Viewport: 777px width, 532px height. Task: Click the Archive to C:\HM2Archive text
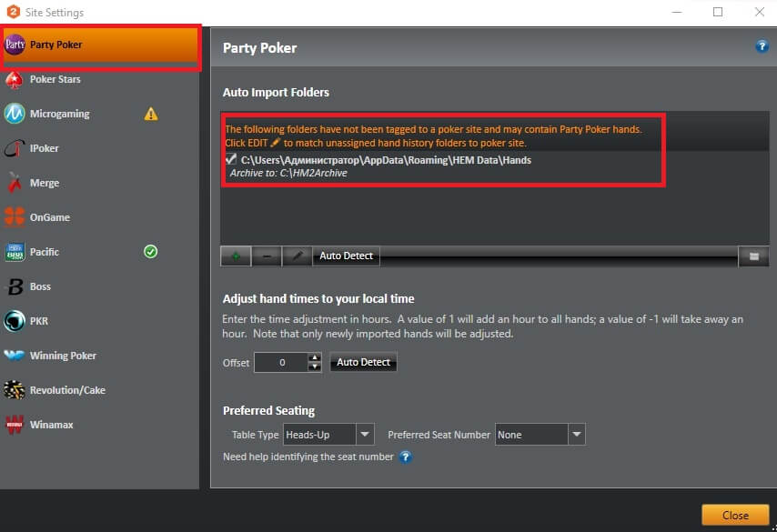pyautogui.click(x=288, y=173)
